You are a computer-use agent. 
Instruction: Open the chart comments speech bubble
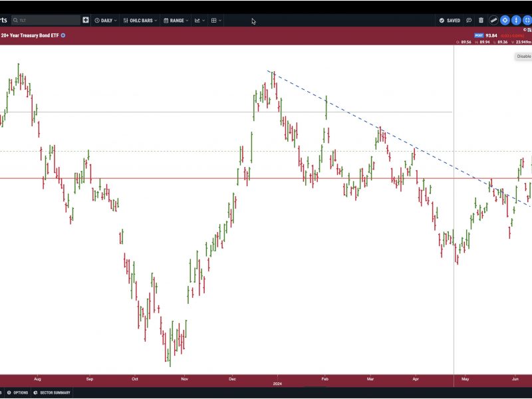coord(469,21)
